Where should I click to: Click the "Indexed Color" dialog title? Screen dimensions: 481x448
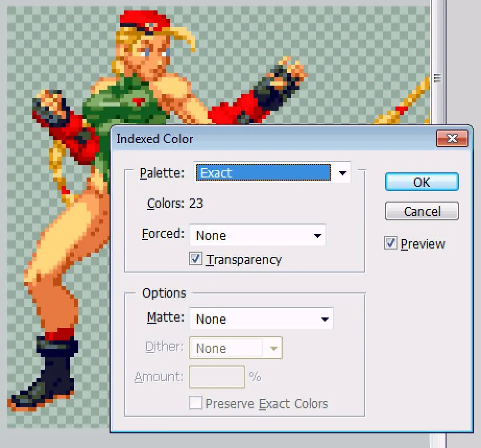(154, 139)
